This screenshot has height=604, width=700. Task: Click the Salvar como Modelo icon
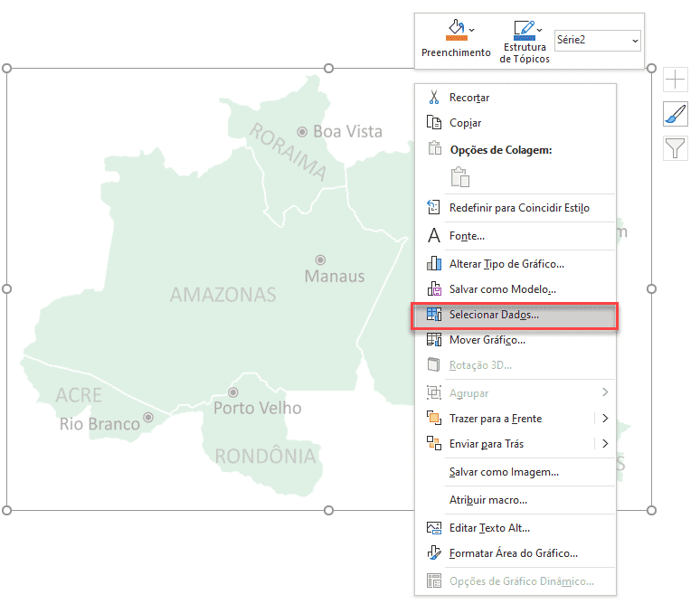pos(434,288)
